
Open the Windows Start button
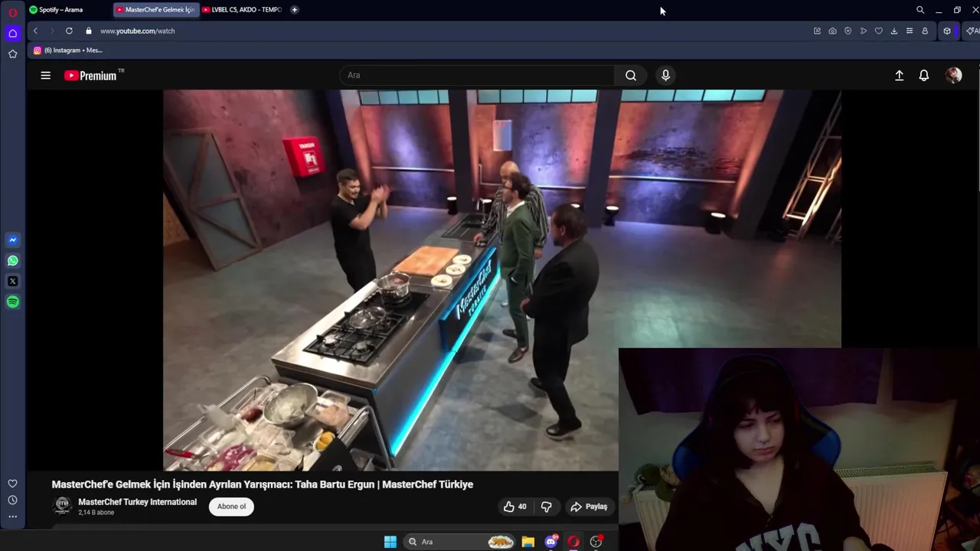[390, 542]
